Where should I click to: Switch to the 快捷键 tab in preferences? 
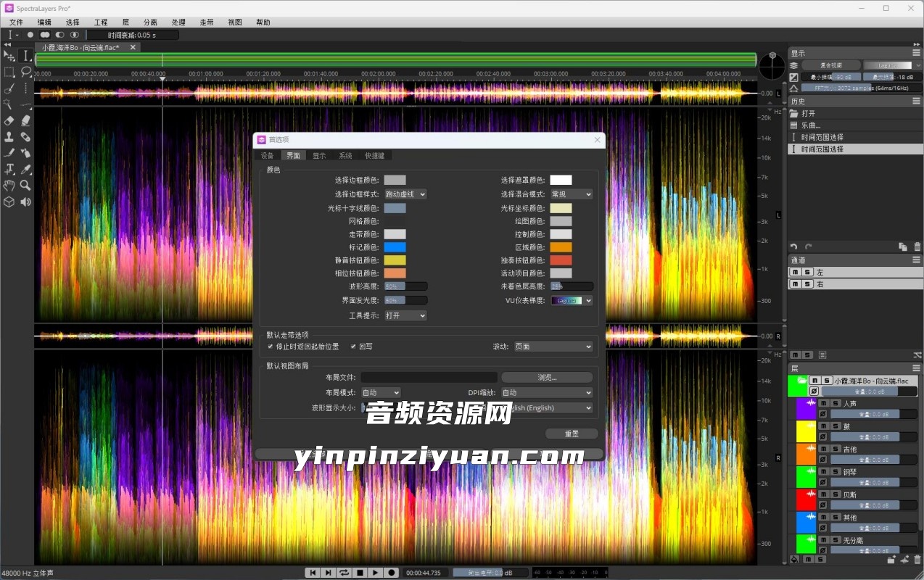coord(374,155)
